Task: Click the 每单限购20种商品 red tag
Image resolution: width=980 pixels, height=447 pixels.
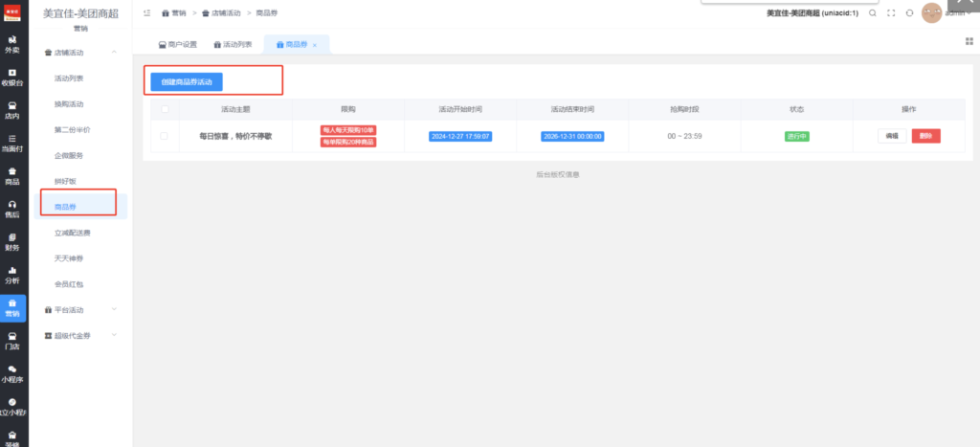Action: coord(348,142)
